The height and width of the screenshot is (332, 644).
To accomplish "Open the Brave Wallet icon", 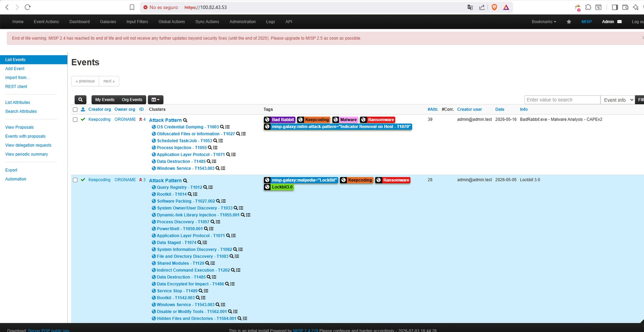I will click(x=625, y=7).
